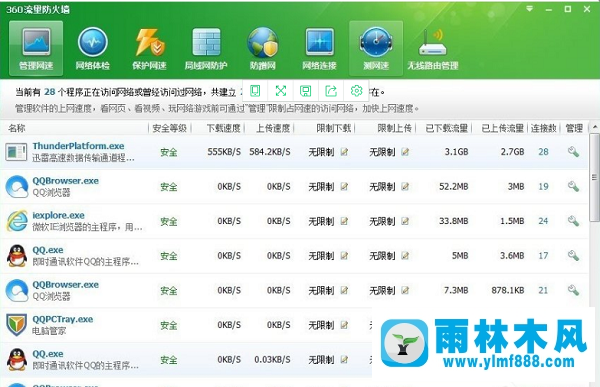Click manage wrench for QQBrowser.exe 7.3MB row
The image size is (600, 387).
[x=573, y=290]
